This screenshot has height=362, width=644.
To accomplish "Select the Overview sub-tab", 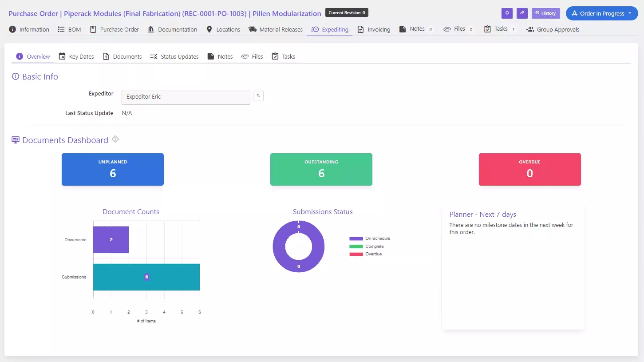I will tap(33, 56).
